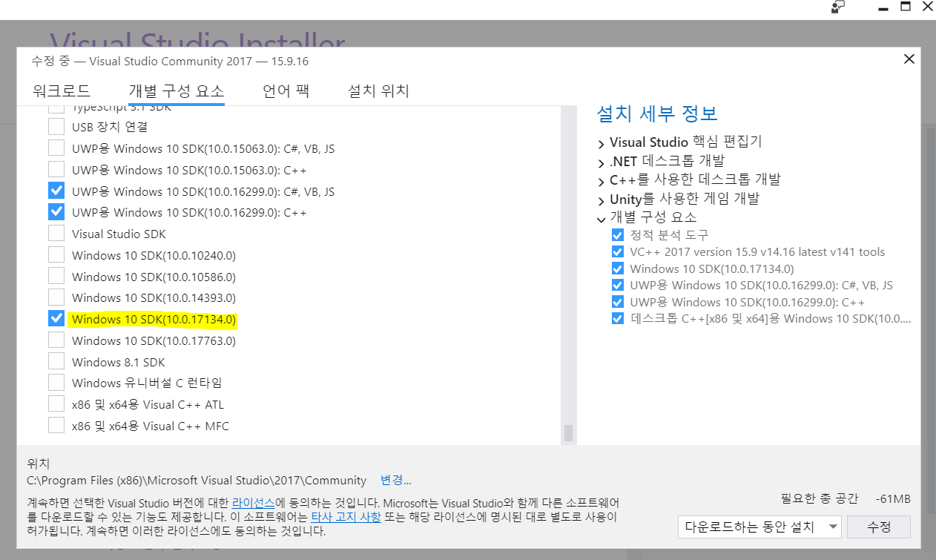Image resolution: width=936 pixels, height=560 pixels.
Task: Uncheck UWP용 SDK(10.0.16299.0): C++ in details
Action: tap(617, 302)
